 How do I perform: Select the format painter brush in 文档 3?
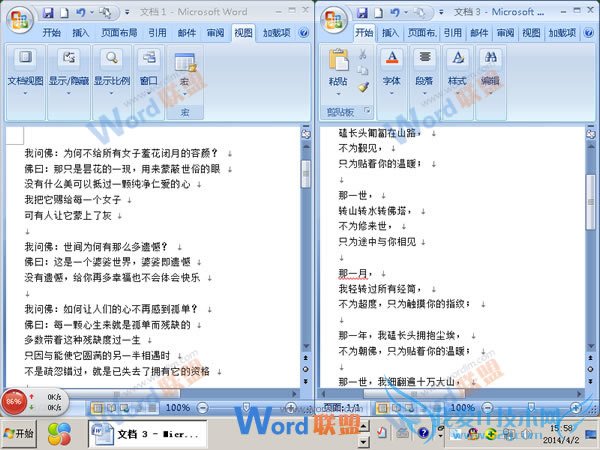(363, 87)
